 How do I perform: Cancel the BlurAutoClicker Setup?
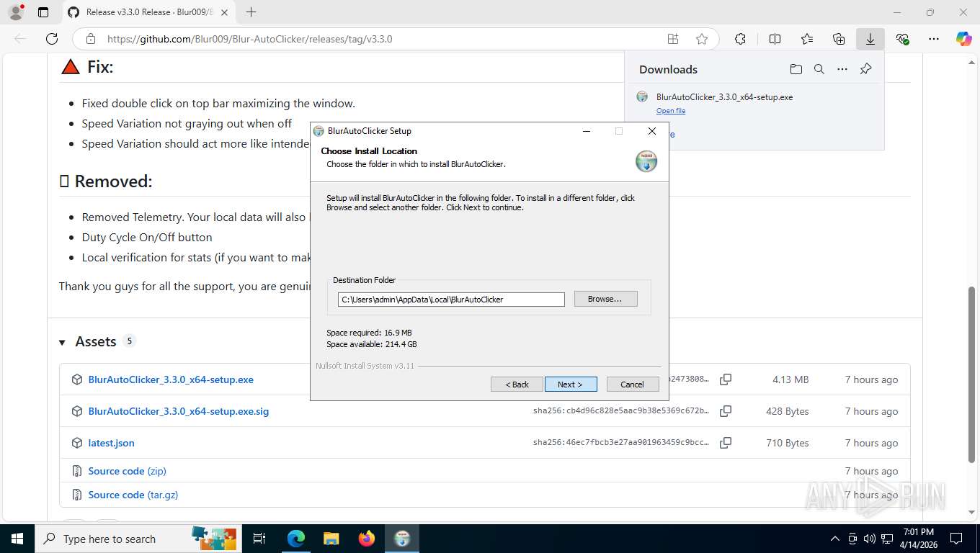coord(633,385)
